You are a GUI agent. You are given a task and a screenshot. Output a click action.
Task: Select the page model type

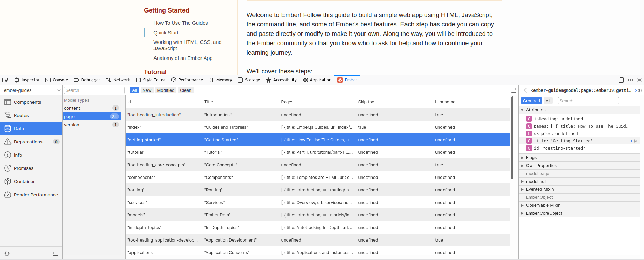pyautogui.click(x=92, y=117)
